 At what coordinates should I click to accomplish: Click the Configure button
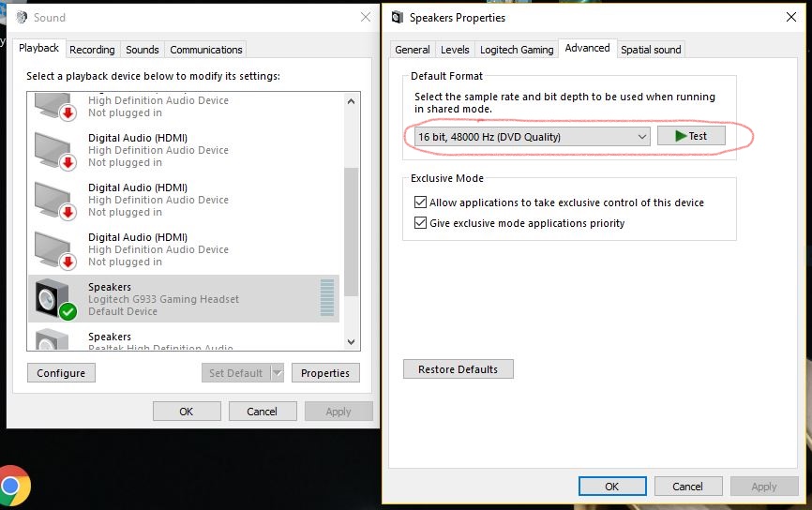point(61,373)
